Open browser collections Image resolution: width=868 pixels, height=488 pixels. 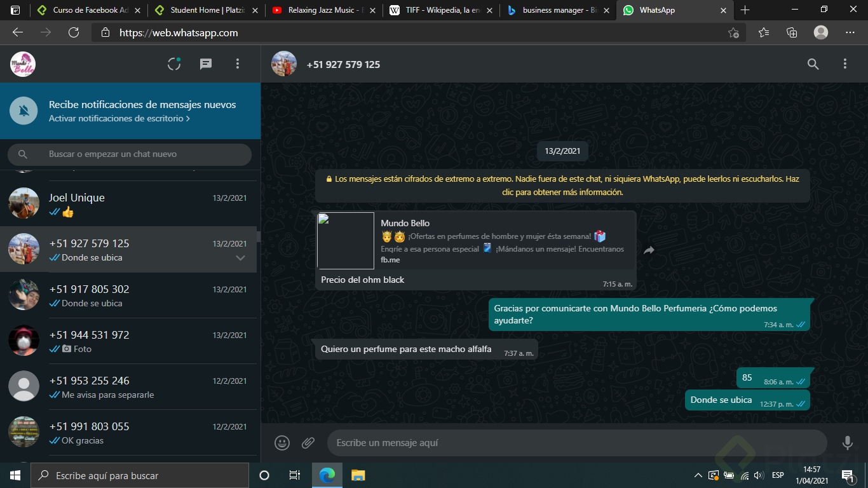tap(792, 32)
